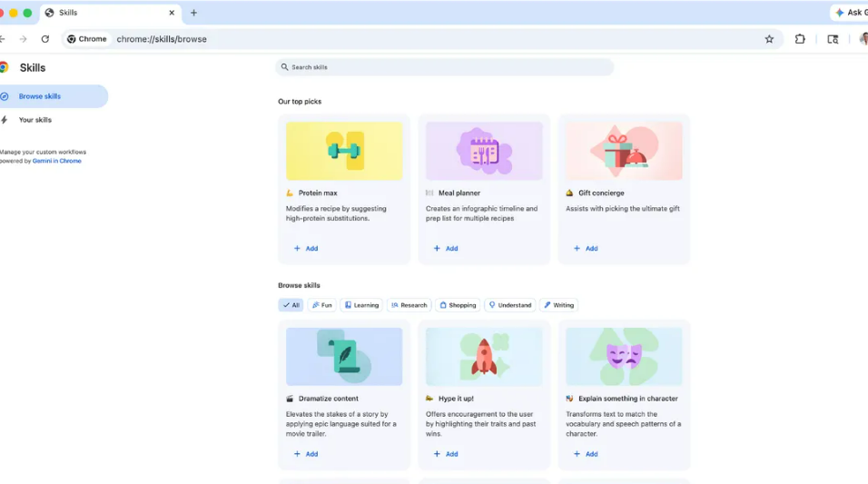Screen dimensions: 868x484
Task: Click the Search skills input field
Action: [x=445, y=67]
